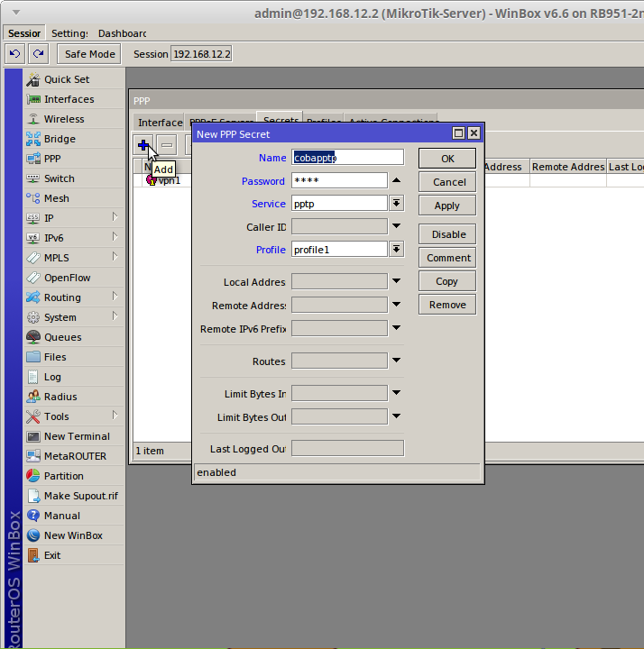Expand the MPLS submenu

click(115, 257)
